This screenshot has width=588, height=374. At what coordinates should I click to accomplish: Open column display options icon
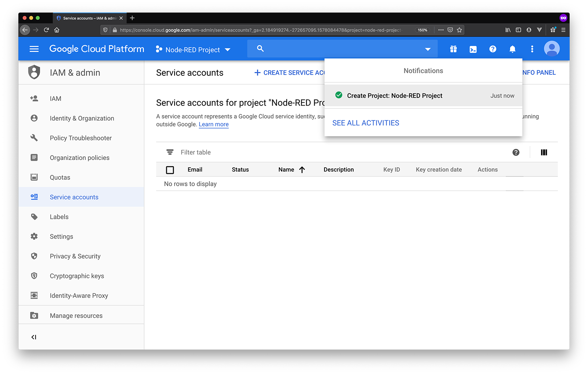(x=544, y=152)
